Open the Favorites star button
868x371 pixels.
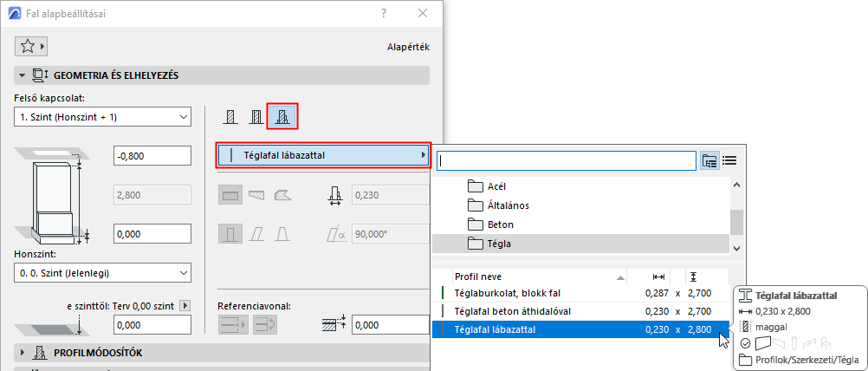pyautogui.click(x=31, y=47)
